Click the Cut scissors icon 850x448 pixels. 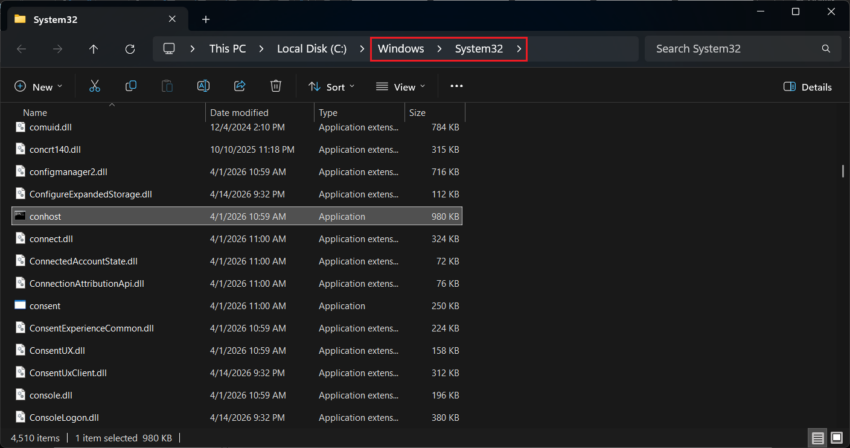tap(94, 86)
